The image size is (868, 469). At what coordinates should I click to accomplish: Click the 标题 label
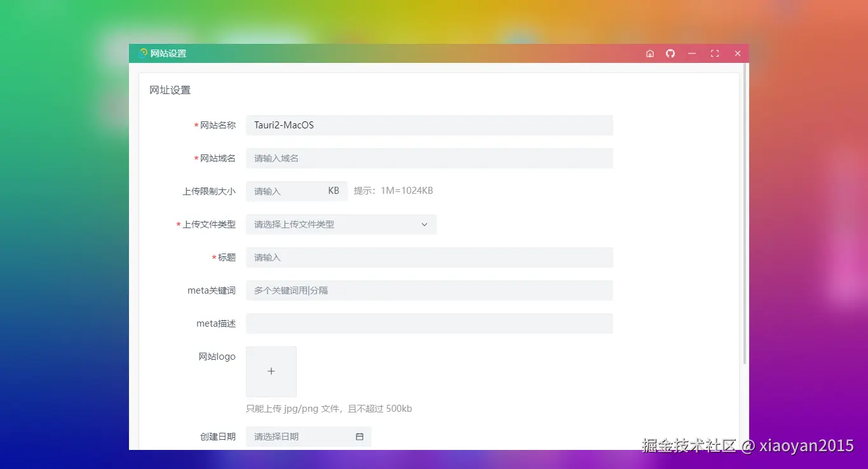coord(227,257)
